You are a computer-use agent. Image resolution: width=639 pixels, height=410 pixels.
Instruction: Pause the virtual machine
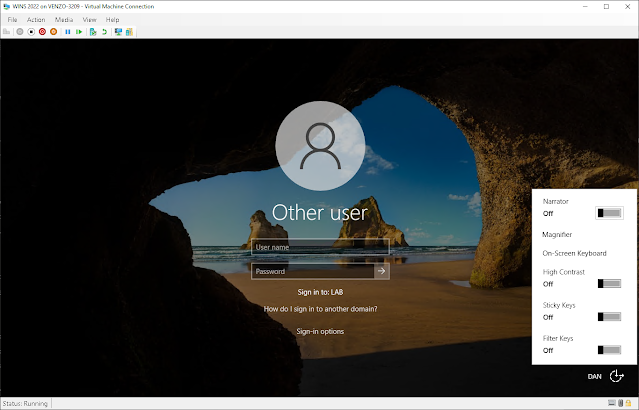68,32
